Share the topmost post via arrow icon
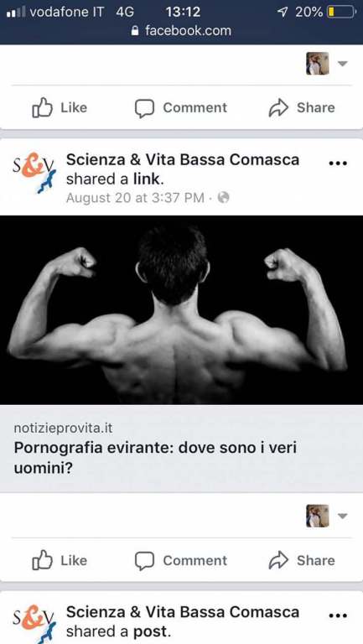This screenshot has height=644, width=363. click(302, 107)
